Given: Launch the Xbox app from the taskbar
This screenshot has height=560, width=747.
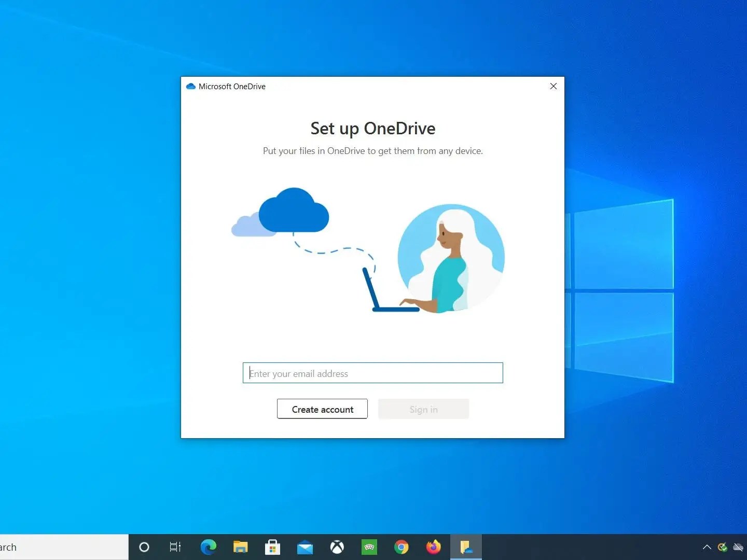Looking at the screenshot, I should coord(337,547).
